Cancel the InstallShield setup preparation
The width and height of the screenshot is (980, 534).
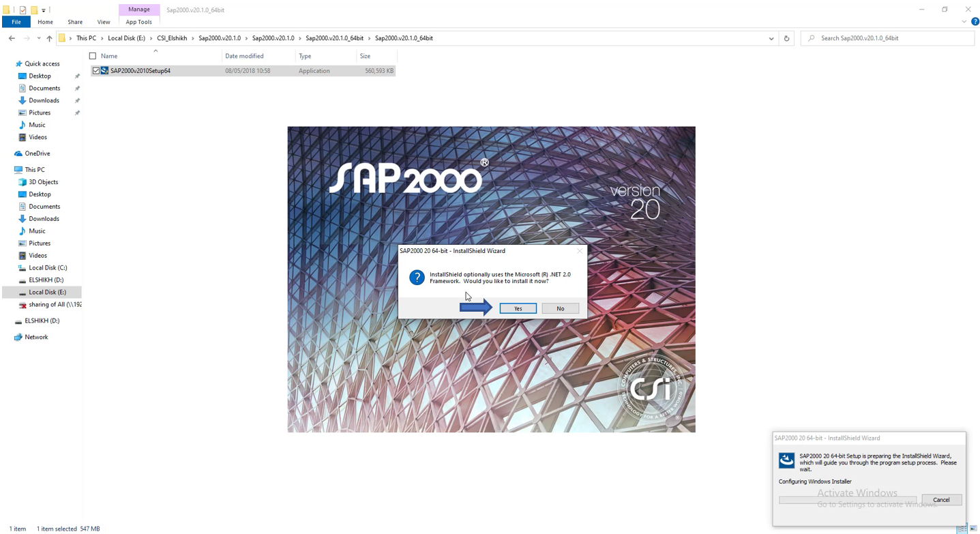click(x=941, y=500)
